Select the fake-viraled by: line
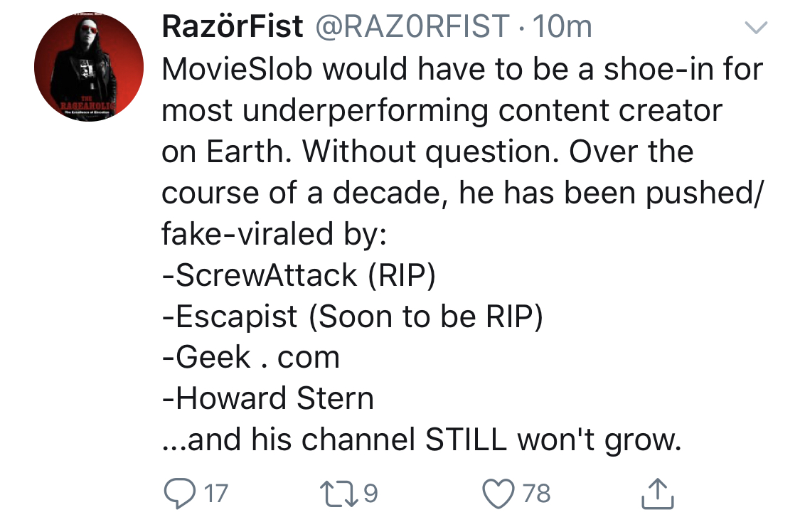 click(274, 233)
